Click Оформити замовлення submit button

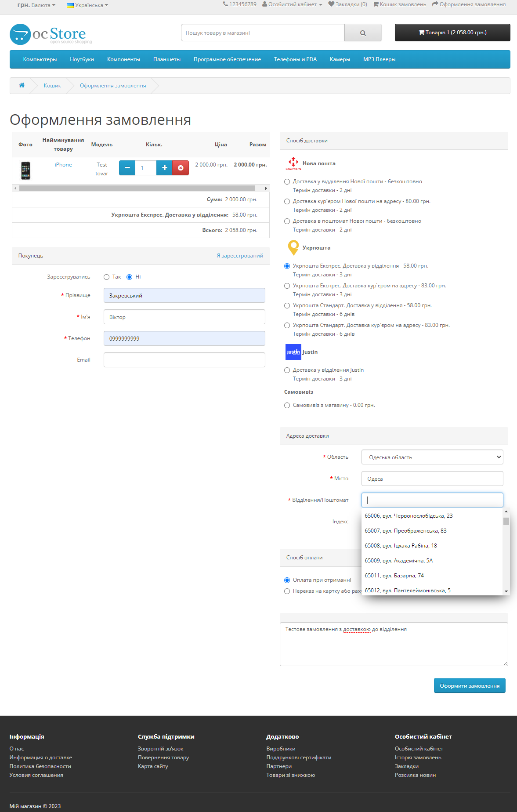[x=470, y=685]
